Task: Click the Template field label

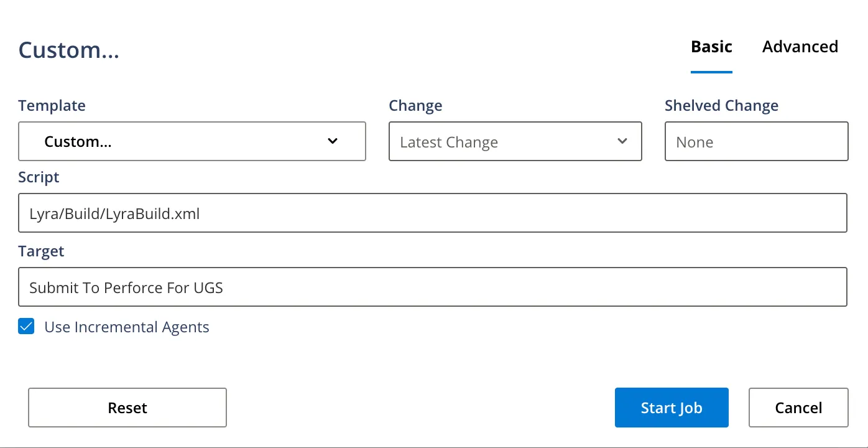Action: pyautogui.click(x=52, y=106)
